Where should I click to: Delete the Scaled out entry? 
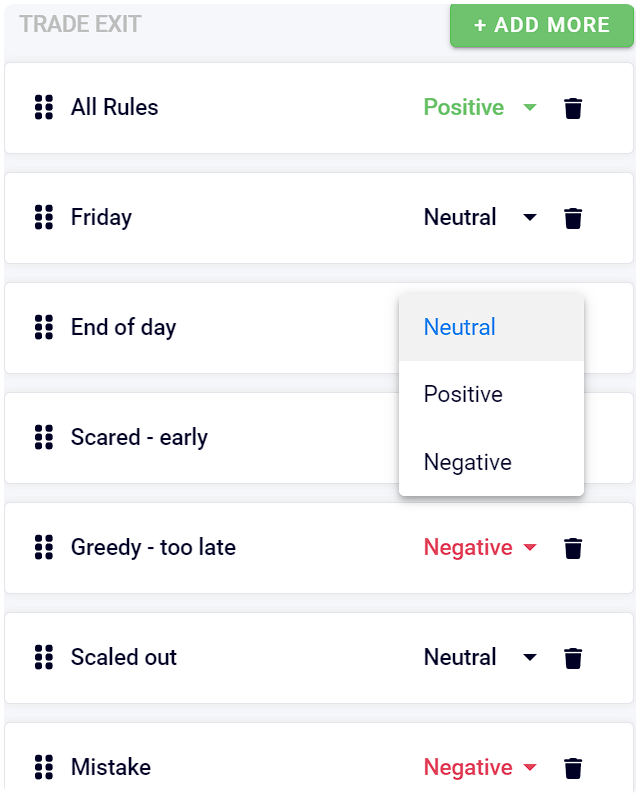(573, 657)
